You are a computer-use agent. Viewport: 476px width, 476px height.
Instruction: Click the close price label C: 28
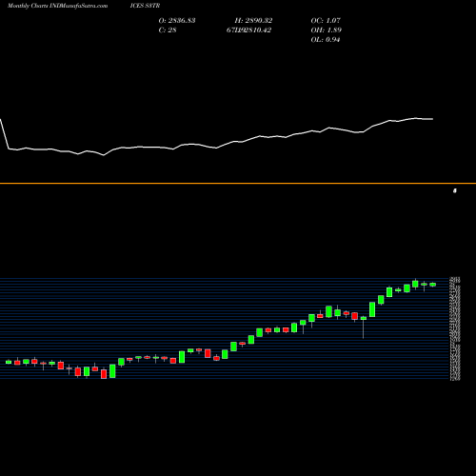tap(168, 30)
